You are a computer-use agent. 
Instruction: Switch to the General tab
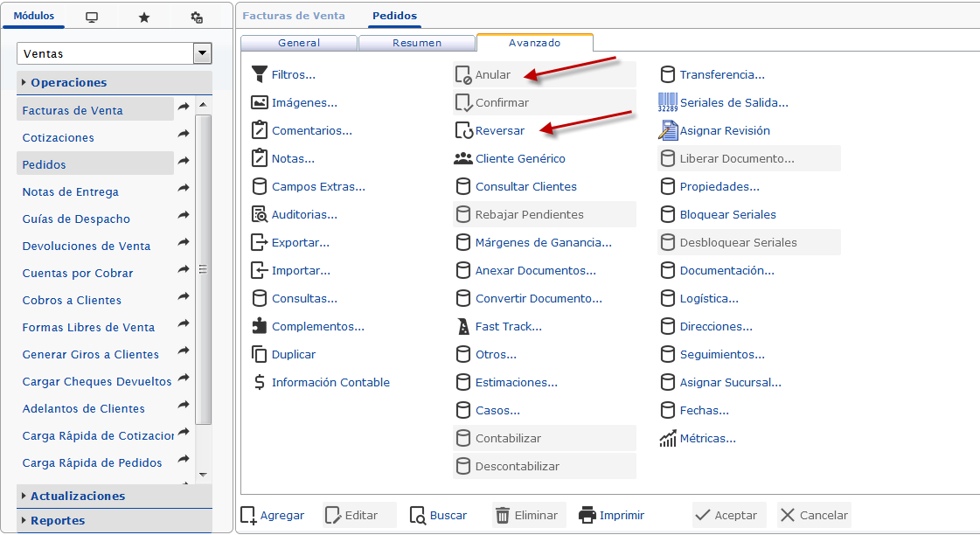pos(299,43)
